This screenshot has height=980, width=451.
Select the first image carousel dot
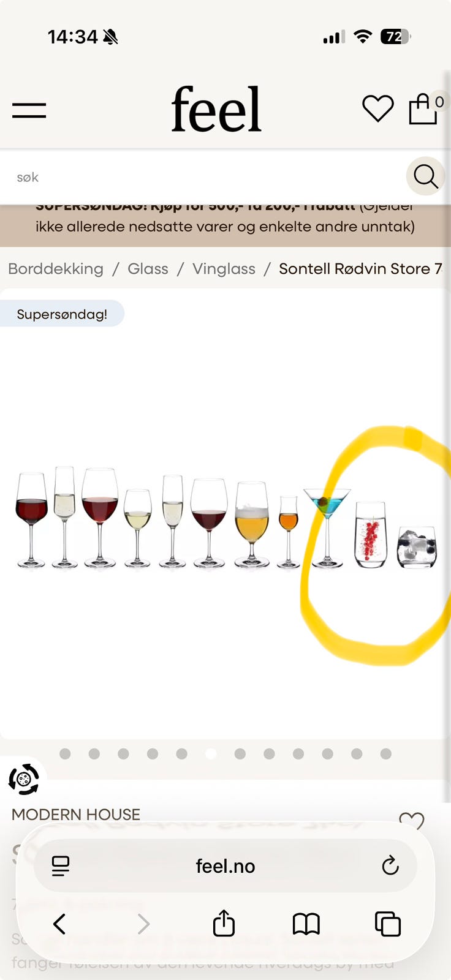coord(65,753)
